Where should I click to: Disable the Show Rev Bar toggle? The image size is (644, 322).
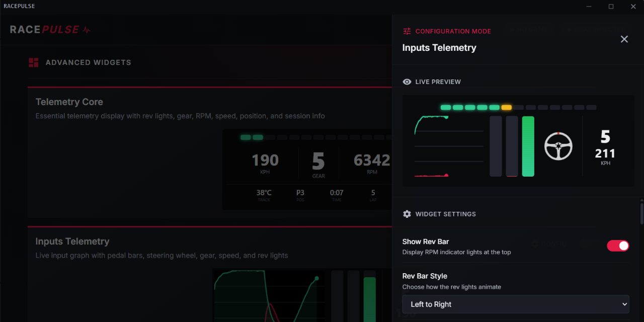(x=618, y=246)
